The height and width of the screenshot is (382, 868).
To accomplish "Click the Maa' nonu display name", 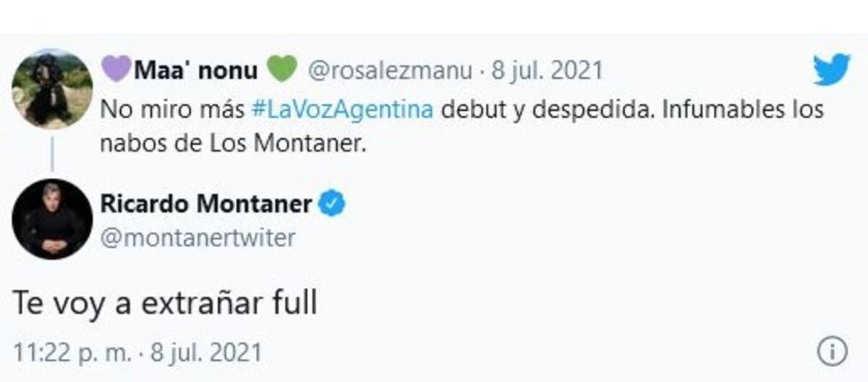I will click(195, 71).
